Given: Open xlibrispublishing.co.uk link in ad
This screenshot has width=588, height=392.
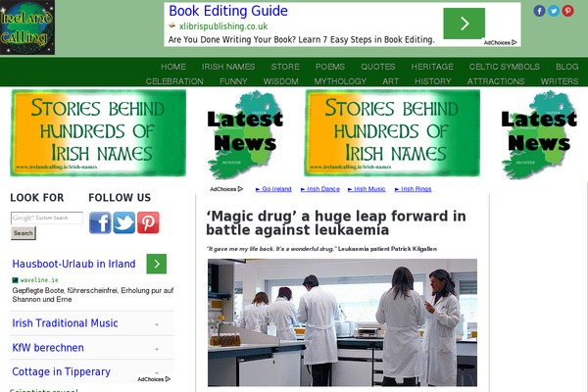Looking at the screenshot, I should pyautogui.click(x=223, y=26).
